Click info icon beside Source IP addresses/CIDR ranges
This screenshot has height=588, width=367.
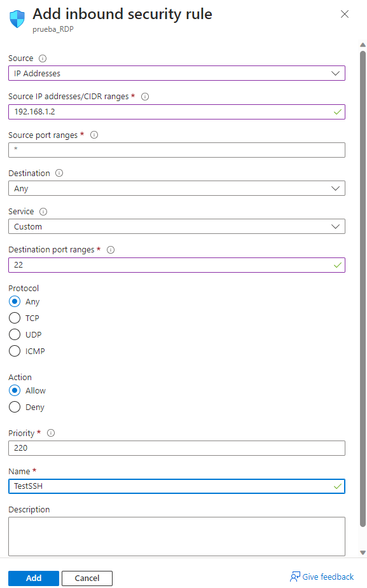point(145,97)
